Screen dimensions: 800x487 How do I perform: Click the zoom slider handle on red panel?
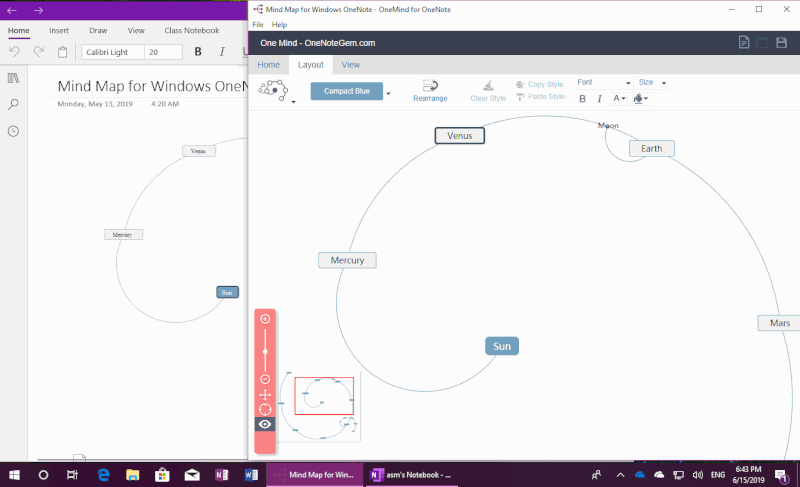(265, 351)
